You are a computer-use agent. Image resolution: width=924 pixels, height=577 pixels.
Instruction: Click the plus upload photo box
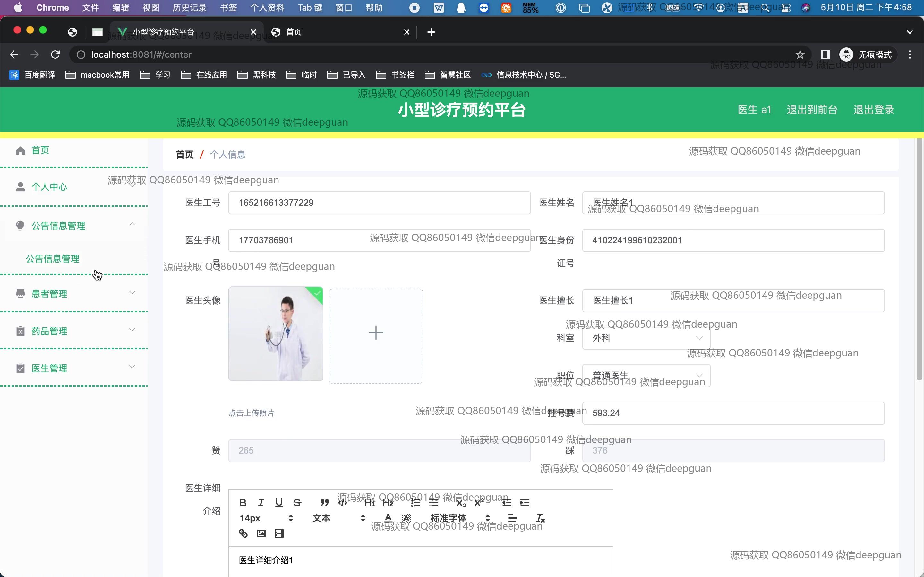click(376, 335)
